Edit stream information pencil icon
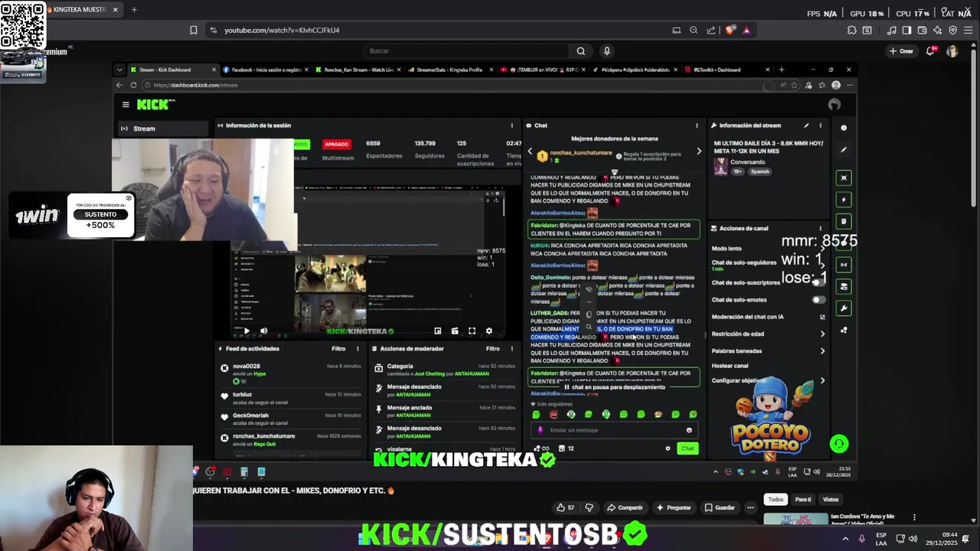Viewport: 980px width, 551px height. click(806, 126)
